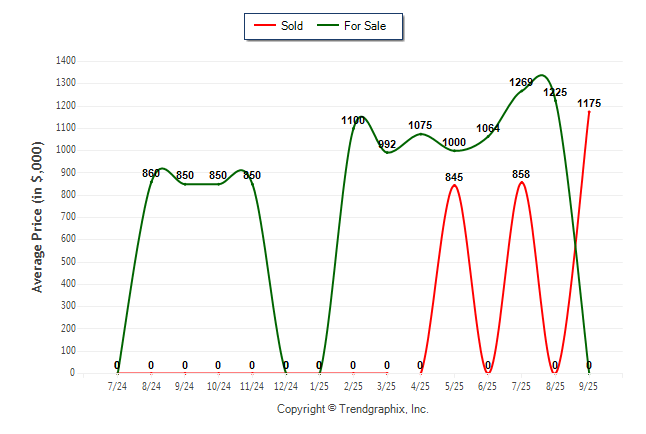Click the 992 For Sale data label

coord(387,144)
